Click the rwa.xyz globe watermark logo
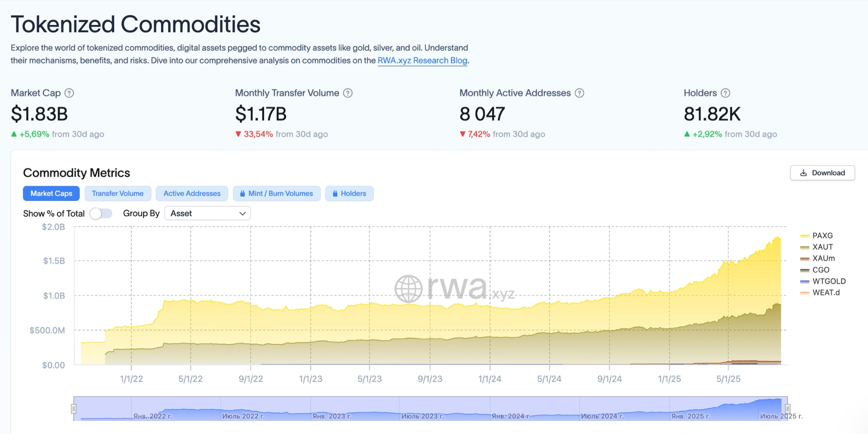868x434 pixels. point(408,289)
